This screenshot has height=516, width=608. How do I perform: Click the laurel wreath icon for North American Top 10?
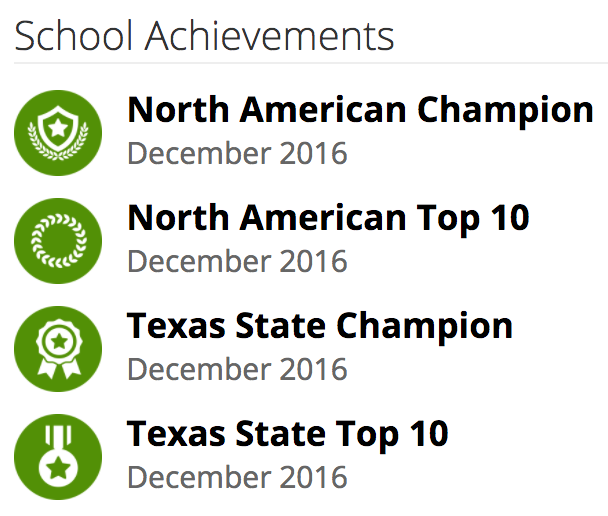[58, 241]
